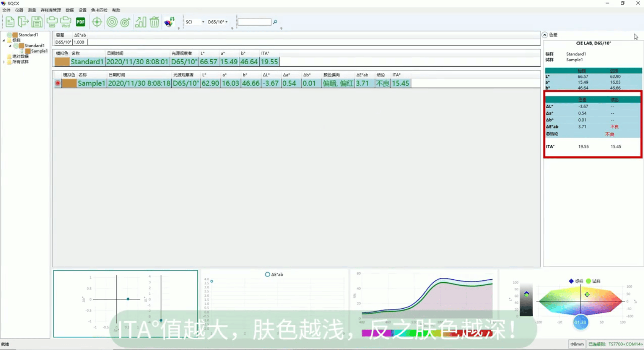Click the crosshair calibration icon
The width and height of the screenshot is (644, 350).
(x=97, y=22)
